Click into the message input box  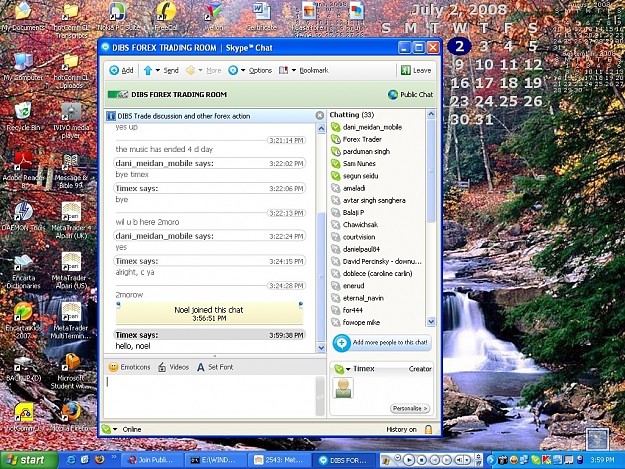(x=210, y=396)
